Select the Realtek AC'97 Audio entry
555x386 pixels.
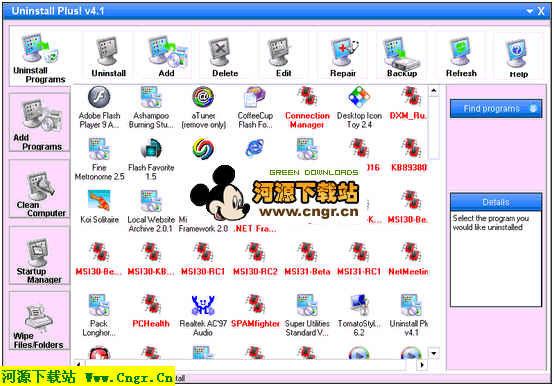click(x=203, y=315)
